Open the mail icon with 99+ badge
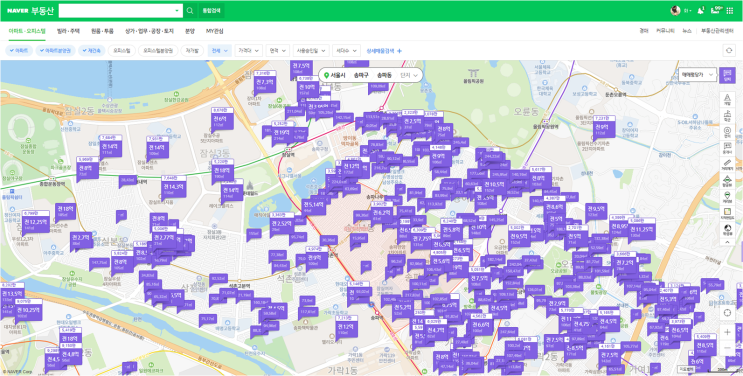This screenshot has width=743, height=376. [716, 10]
